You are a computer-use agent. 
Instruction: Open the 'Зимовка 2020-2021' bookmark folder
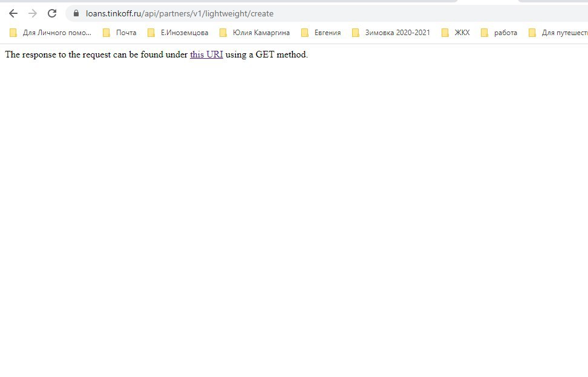(391, 33)
